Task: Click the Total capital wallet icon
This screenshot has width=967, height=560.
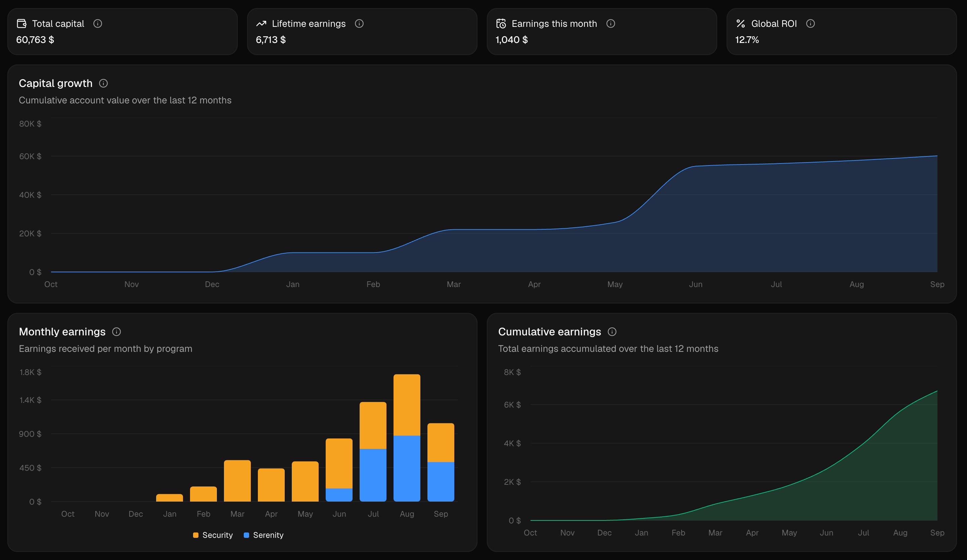Action: pos(21,24)
